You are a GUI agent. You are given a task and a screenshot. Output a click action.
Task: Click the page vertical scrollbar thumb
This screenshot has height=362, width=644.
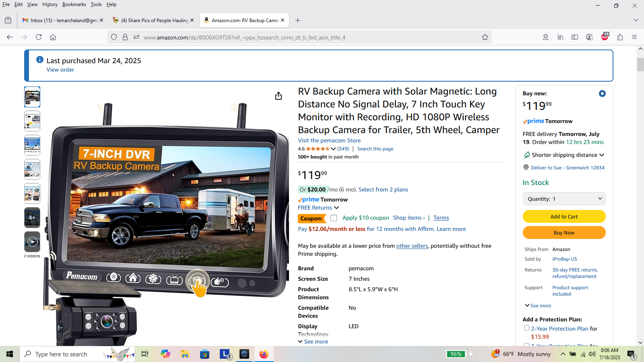point(640,64)
